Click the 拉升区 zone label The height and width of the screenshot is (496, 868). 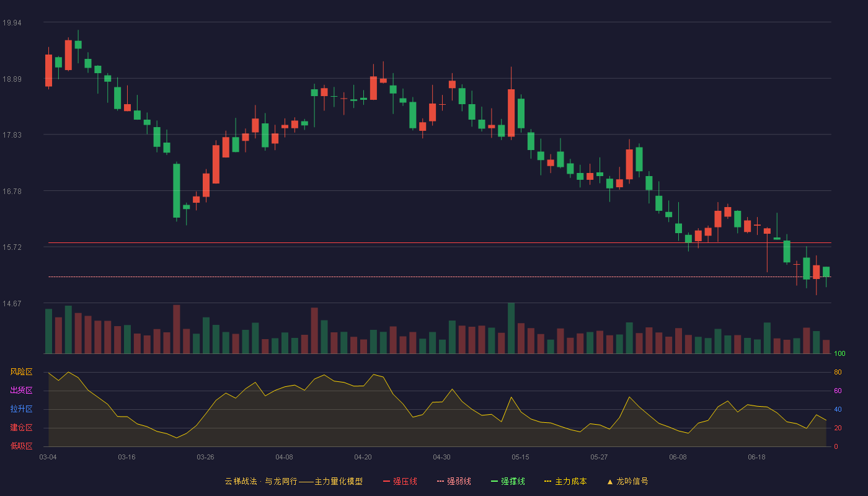21,409
